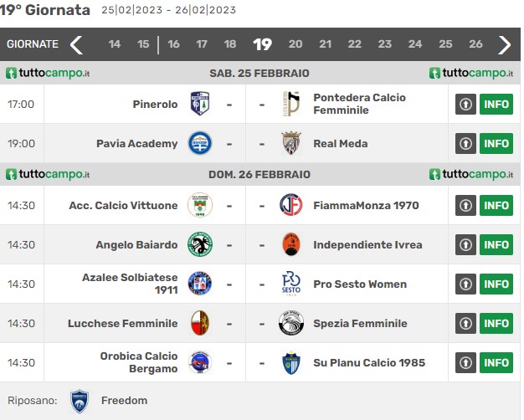The height and width of the screenshot is (420, 524).
Task: Open the Real Meda team link
Action: (341, 144)
